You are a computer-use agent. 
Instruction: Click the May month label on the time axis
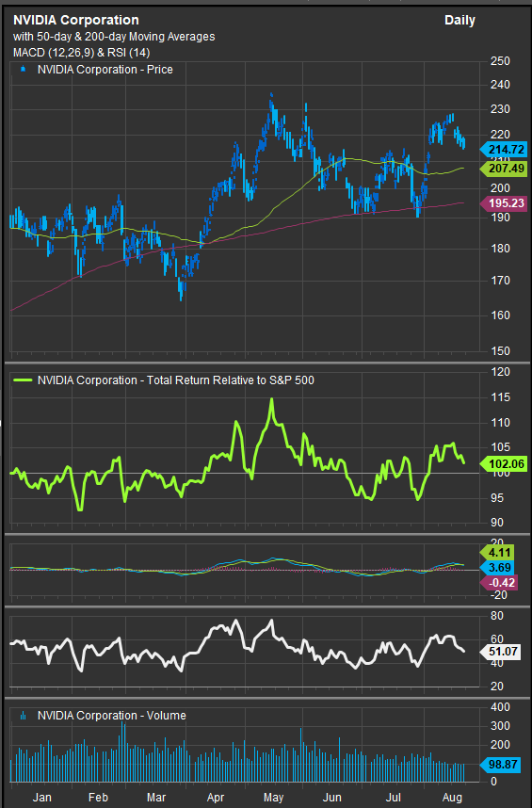coord(273,798)
